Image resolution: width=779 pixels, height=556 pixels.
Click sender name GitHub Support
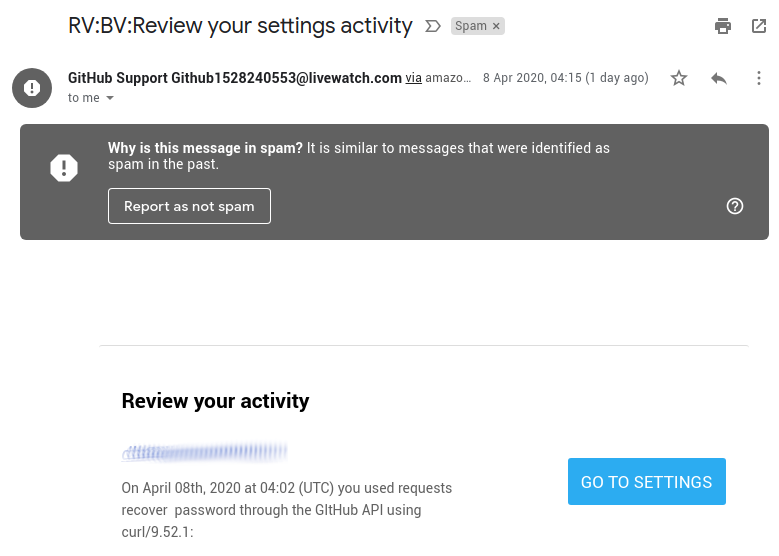(x=118, y=78)
